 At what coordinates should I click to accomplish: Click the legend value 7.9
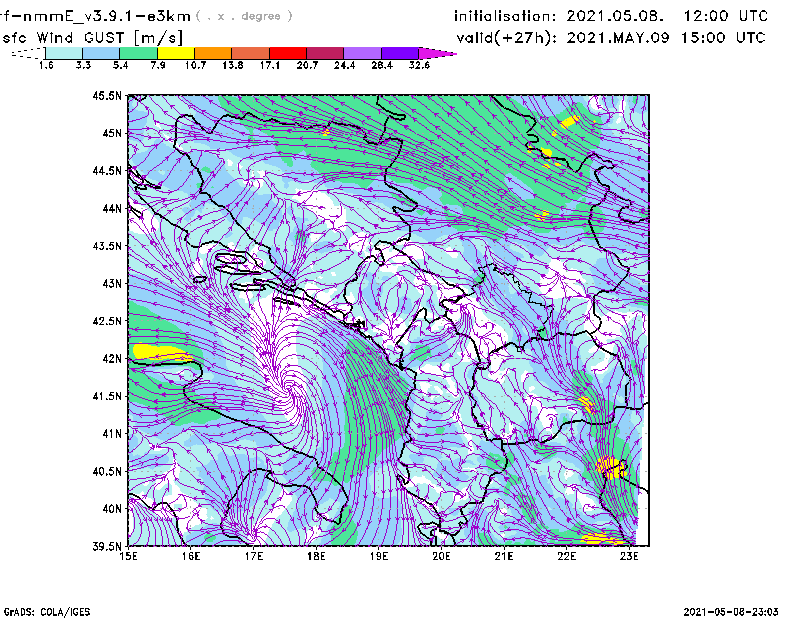click(x=158, y=65)
